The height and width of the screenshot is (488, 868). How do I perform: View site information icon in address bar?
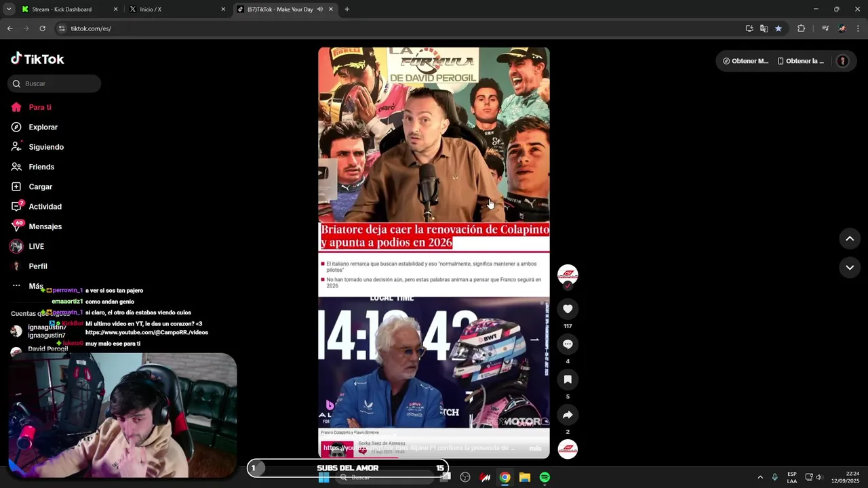tap(62, 28)
